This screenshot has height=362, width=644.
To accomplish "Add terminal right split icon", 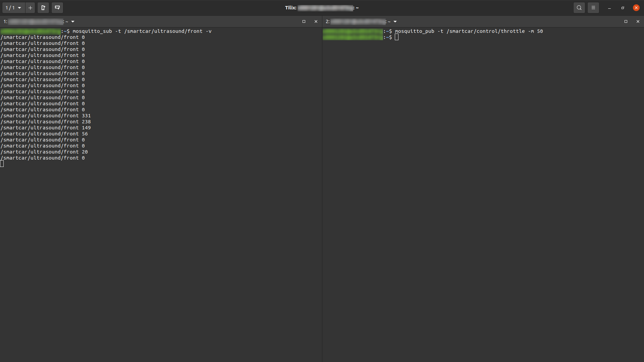I will pos(43,8).
